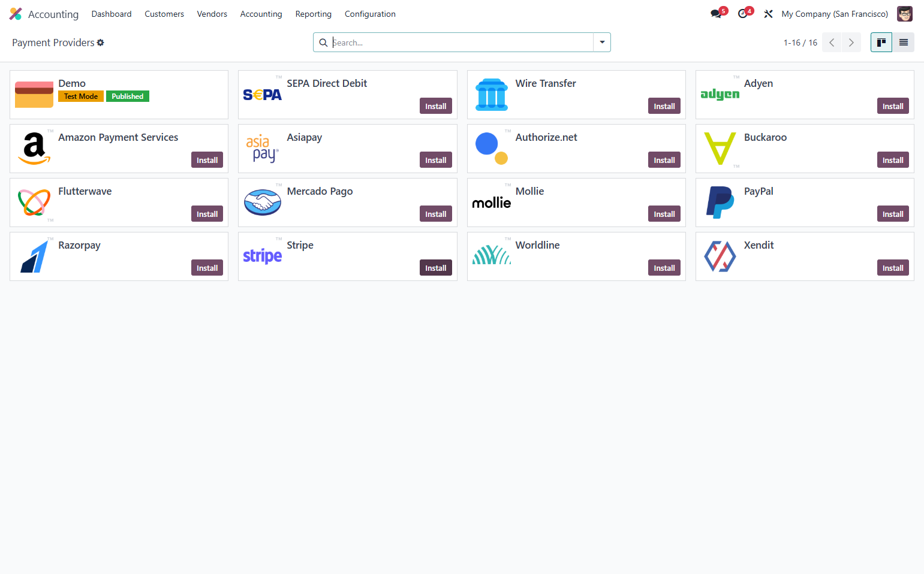Open the Worldline provider title
Viewport: 924px width, 574px height.
tap(538, 245)
